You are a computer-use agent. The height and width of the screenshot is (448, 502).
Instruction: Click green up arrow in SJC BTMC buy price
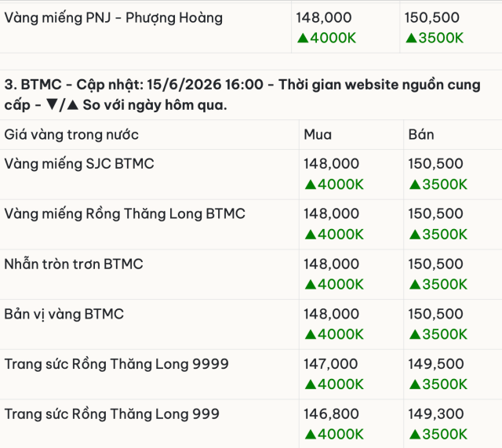311,184
